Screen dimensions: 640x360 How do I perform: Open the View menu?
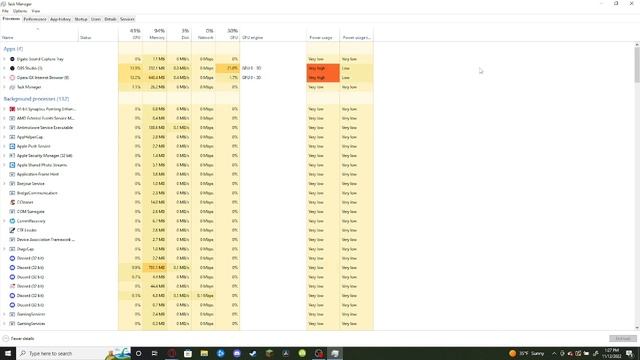pyautogui.click(x=36, y=11)
